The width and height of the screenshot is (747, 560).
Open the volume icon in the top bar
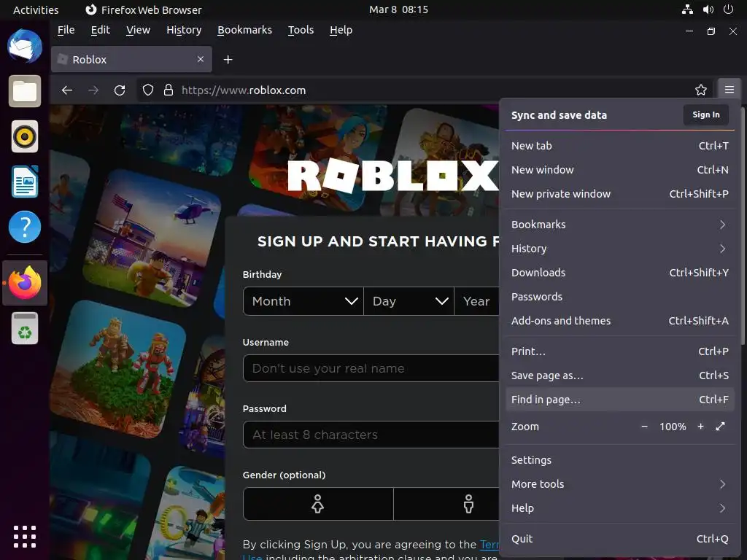[x=708, y=9]
